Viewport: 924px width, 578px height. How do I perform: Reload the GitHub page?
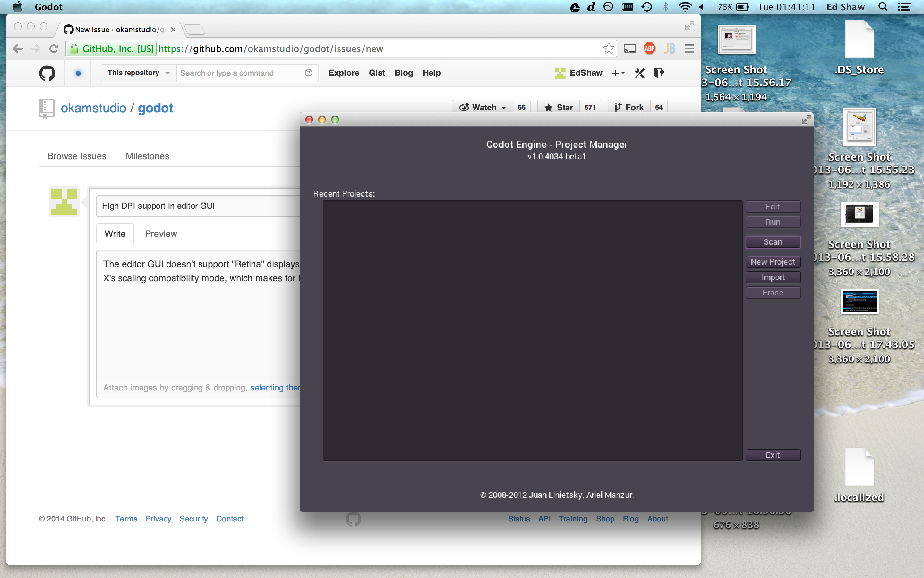pos(54,48)
